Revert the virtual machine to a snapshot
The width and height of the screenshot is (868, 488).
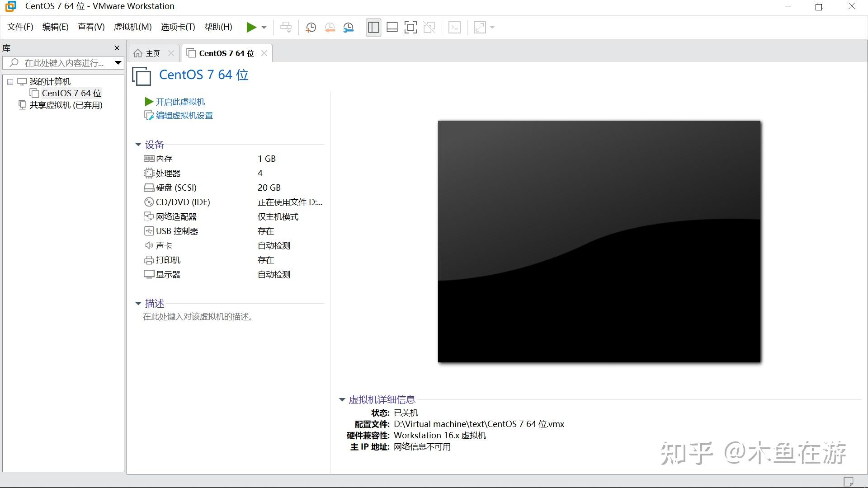[330, 27]
